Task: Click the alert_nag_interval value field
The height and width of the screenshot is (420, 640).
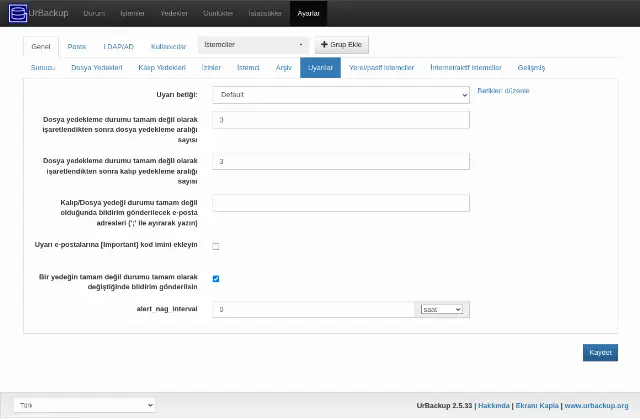Action: (313, 309)
